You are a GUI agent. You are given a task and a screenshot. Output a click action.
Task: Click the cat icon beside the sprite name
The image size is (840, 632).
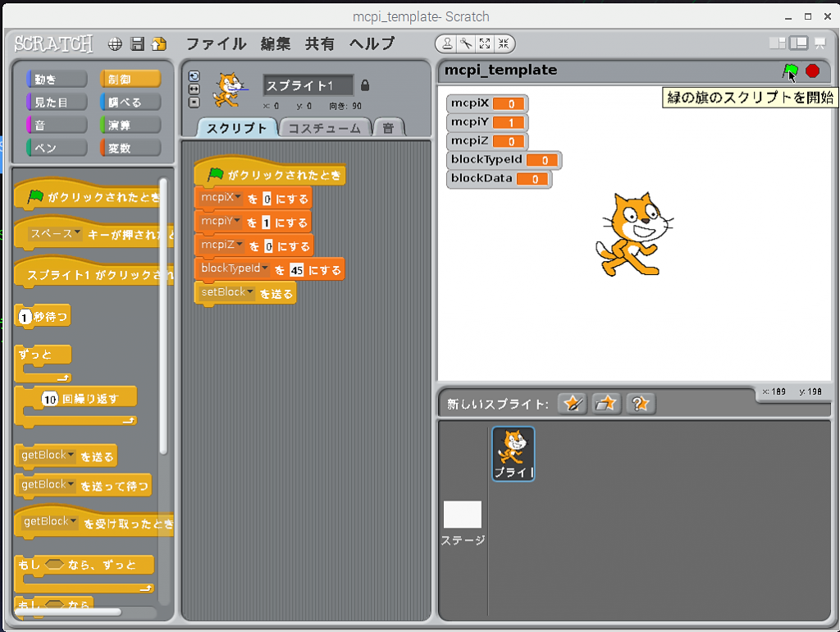(230, 90)
